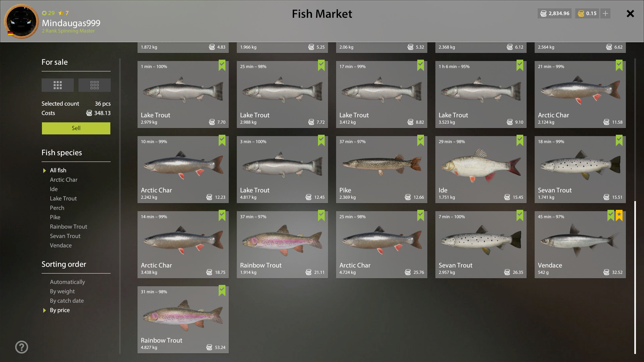Click the gold coins balance 0.15
644x362 pixels.
587,13
